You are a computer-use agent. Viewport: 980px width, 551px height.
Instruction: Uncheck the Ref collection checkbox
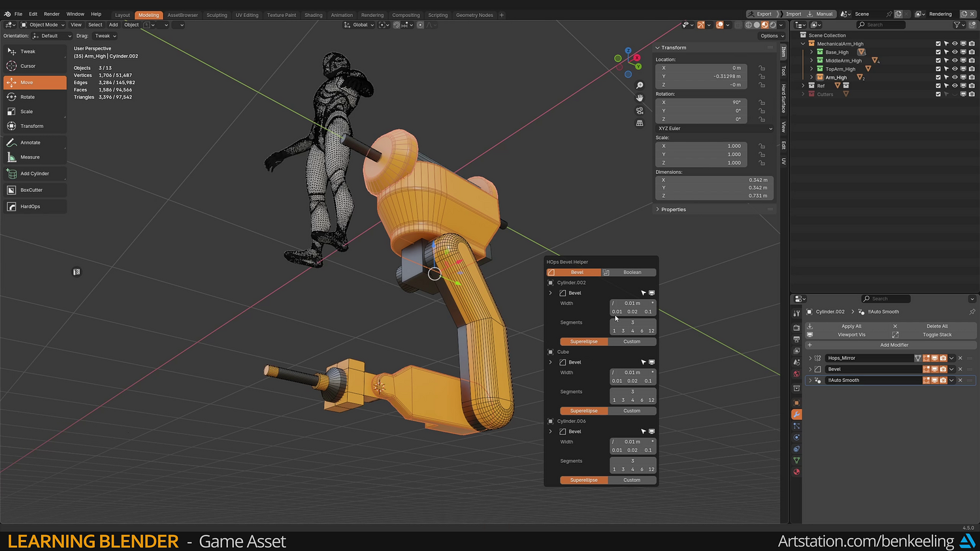(x=938, y=86)
